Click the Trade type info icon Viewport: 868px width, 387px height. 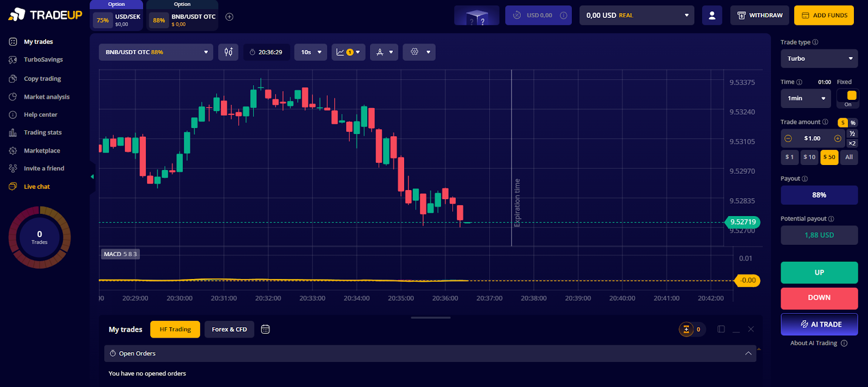coord(815,42)
